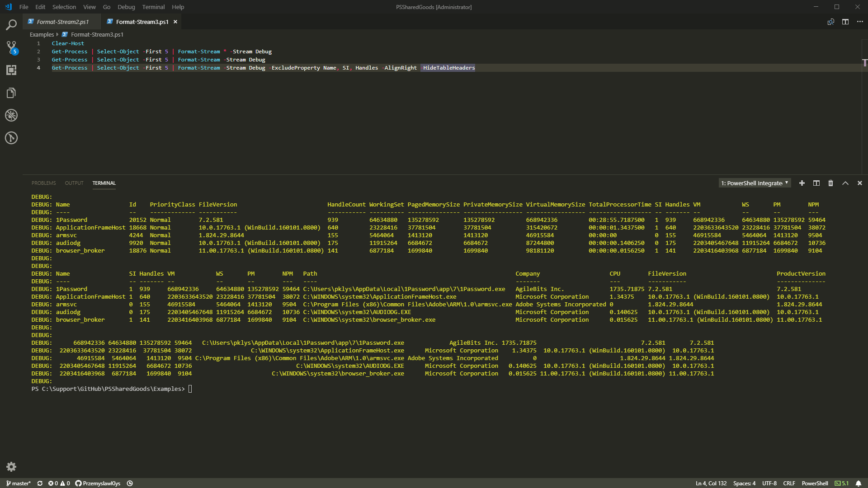Open Source Control showing 5 pending changes
The width and height of the screenshot is (868, 488).
(x=11, y=47)
